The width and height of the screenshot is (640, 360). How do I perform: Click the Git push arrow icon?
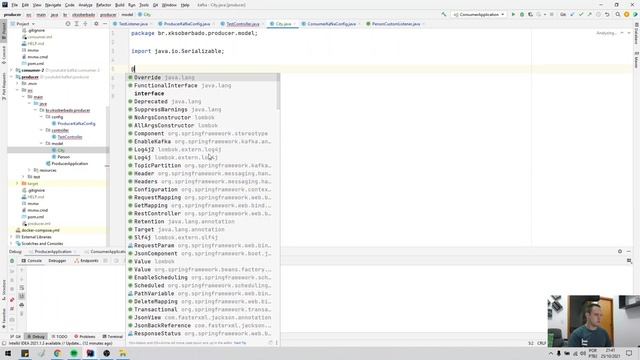(x=589, y=14)
